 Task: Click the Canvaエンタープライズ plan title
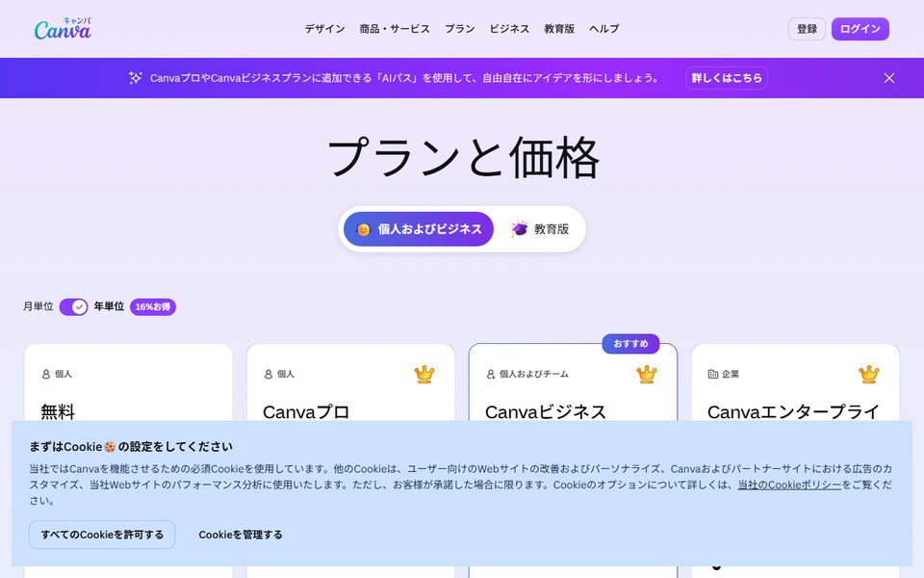[x=793, y=411]
